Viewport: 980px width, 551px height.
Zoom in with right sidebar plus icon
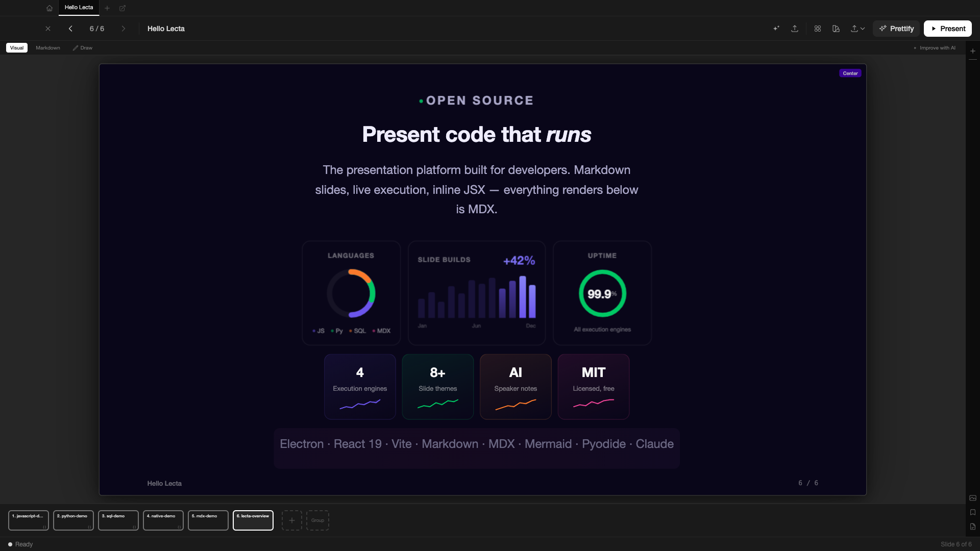coord(973,51)
